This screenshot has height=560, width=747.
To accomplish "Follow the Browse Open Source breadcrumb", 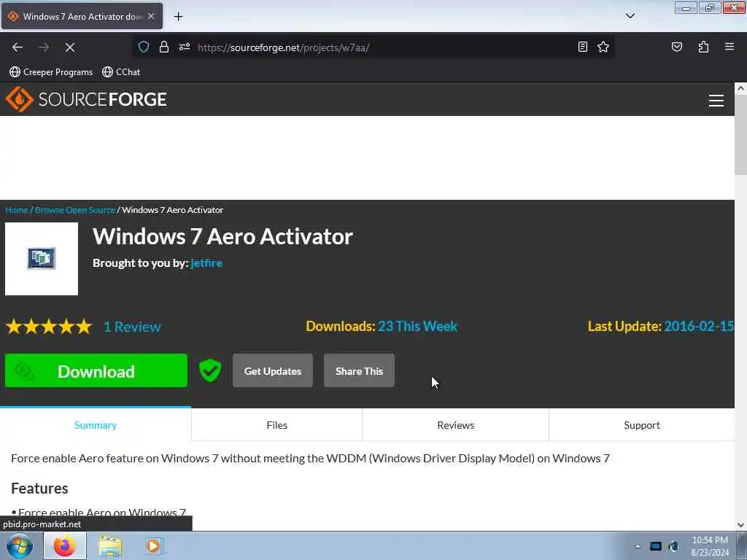I will pyautogui.click(x=75, y=210).
